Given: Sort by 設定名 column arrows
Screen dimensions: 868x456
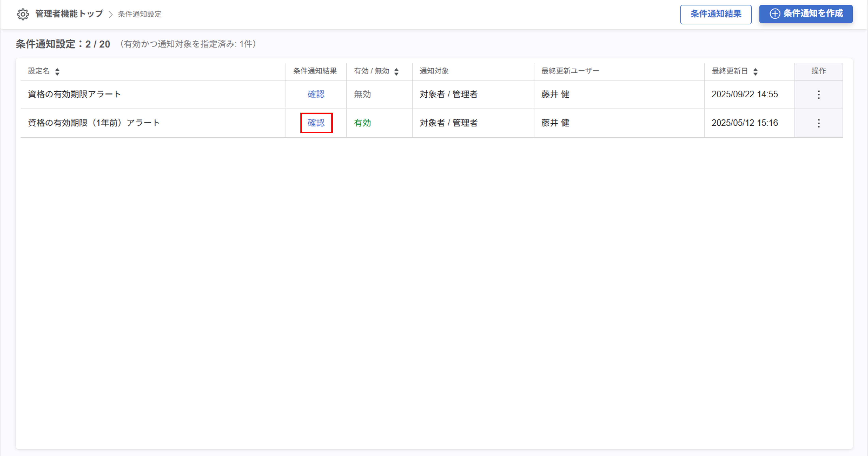Looking at the screenshot, I should pos(57,71).
